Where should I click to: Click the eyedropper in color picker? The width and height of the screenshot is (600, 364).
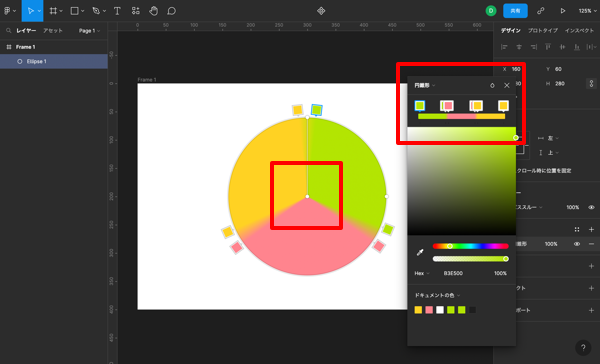(x=420, y=252)
